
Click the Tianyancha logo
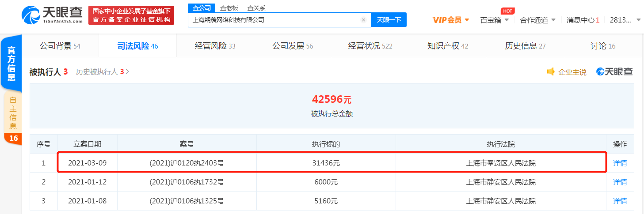tap(52, 15)
